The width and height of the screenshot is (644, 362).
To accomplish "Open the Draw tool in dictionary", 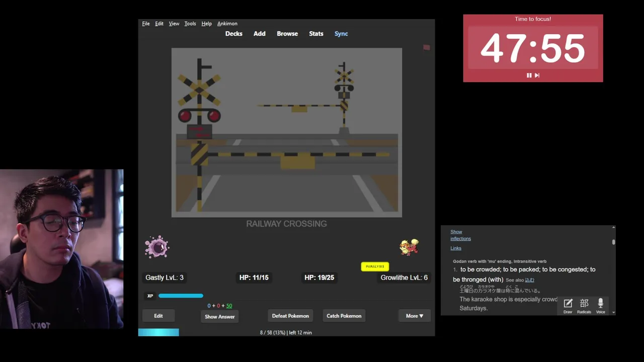I will point(568,306).
